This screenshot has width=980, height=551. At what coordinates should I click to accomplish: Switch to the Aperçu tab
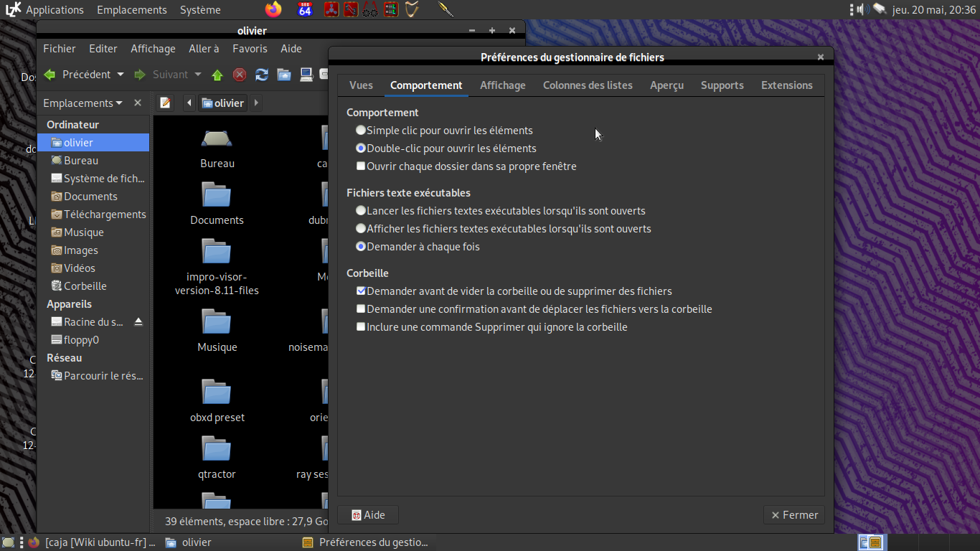666,85
